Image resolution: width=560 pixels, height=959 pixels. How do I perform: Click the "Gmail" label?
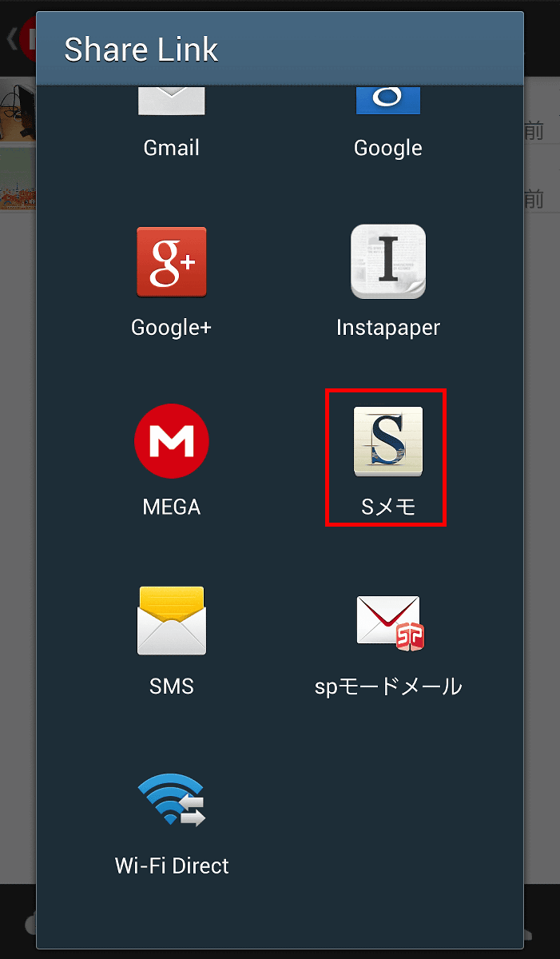tap(172, 148)
